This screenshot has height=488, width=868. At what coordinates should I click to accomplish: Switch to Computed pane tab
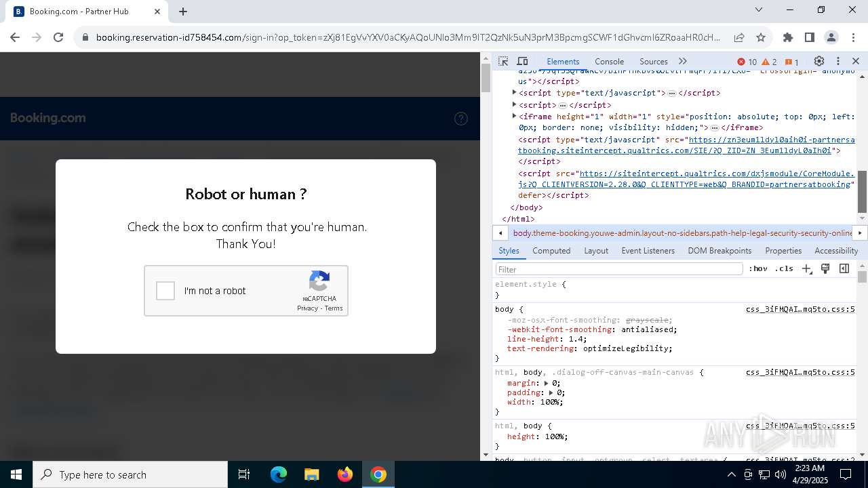(x=551, y=251)
